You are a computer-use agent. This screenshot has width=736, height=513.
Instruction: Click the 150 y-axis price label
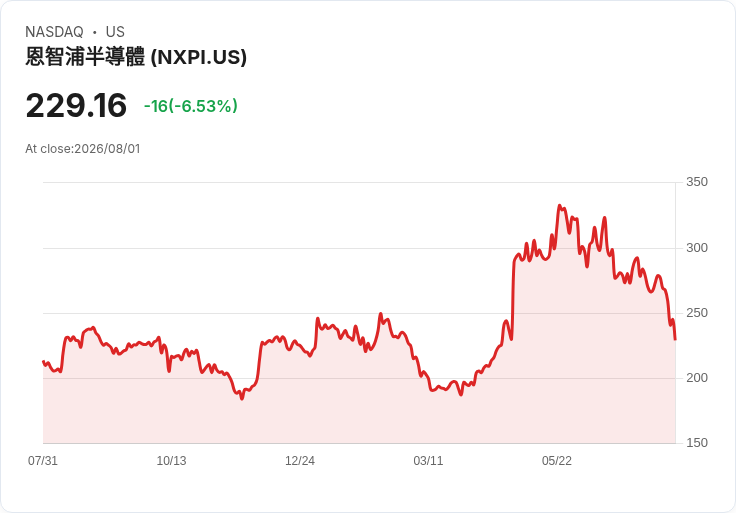[x=697, y=443]
